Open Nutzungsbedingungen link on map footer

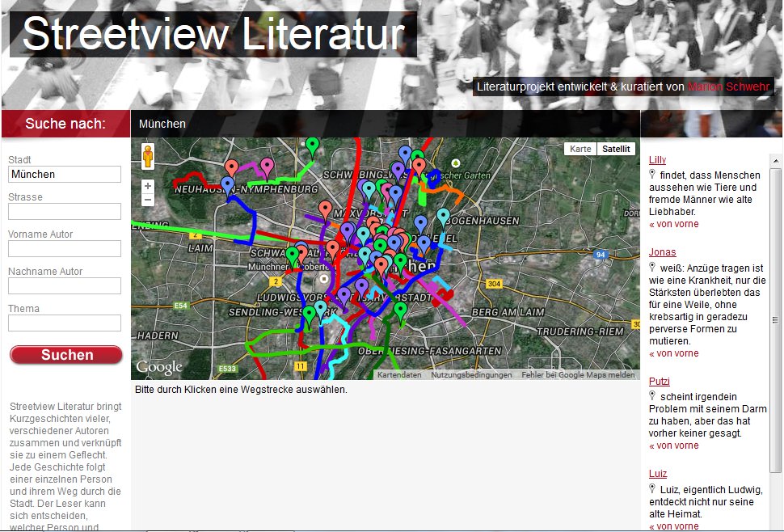471,375
